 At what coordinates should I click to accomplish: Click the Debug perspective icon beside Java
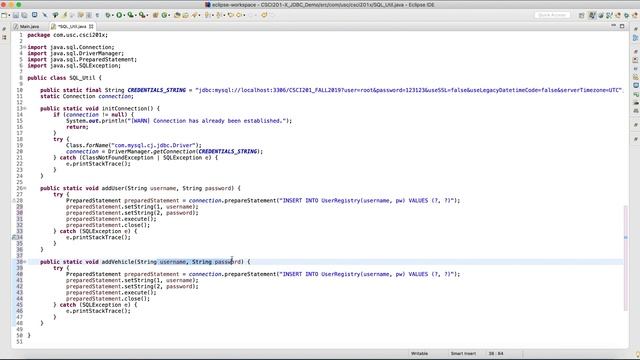601,15
